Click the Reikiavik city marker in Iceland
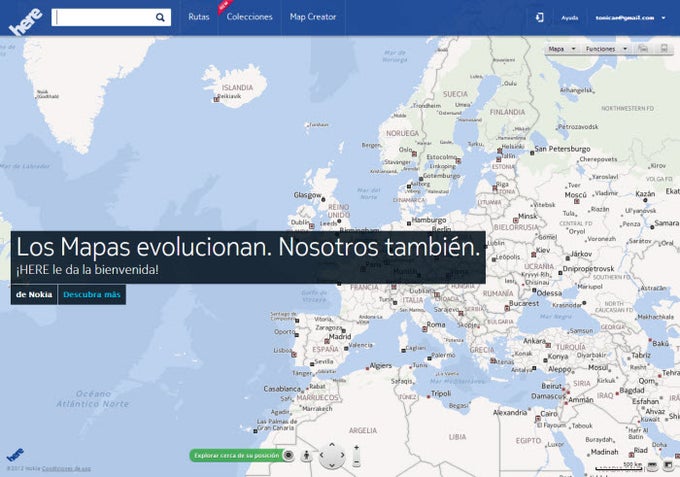Screen dimensions: 680x477 pos(216,100)
